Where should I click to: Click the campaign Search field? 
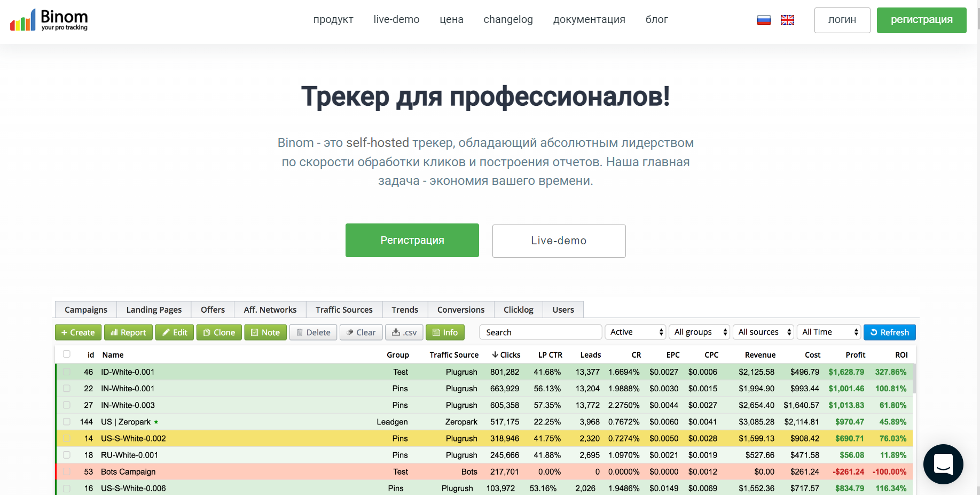[540, 332]
